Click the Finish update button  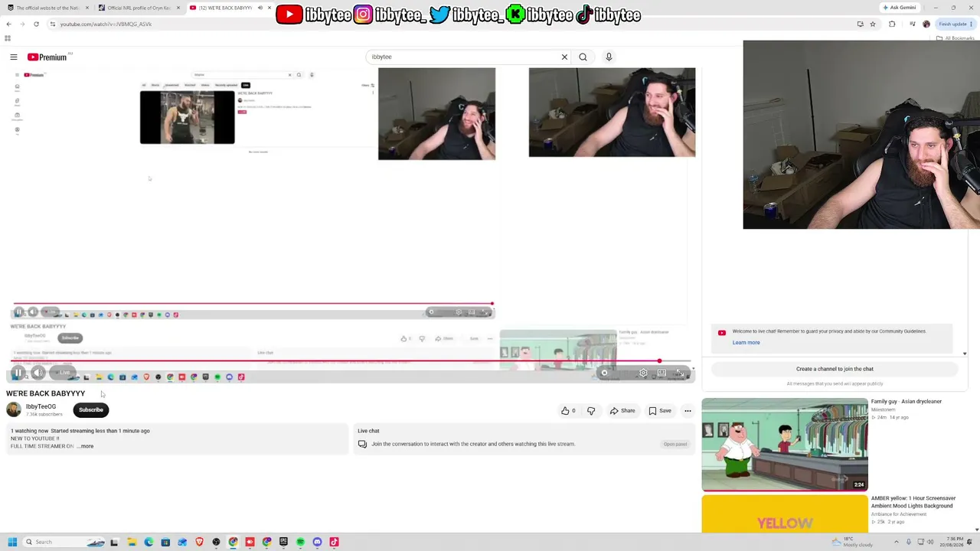pyautogui.click(x=955, y=24)
